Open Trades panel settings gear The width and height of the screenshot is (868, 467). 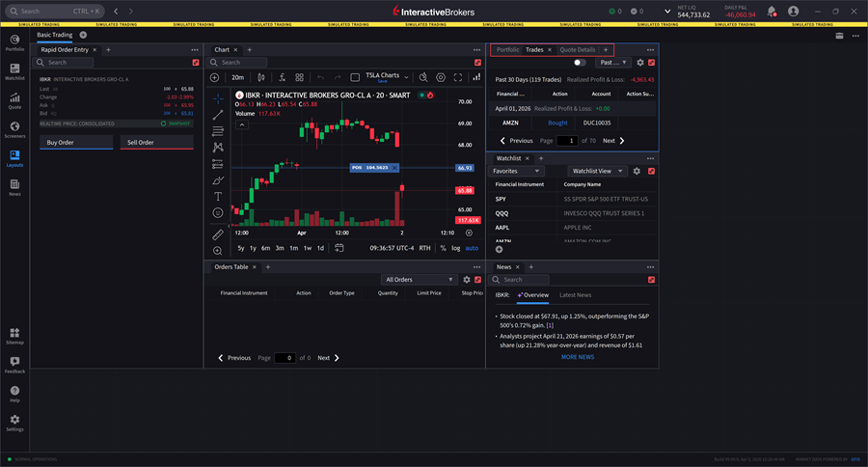click(639, 63)
